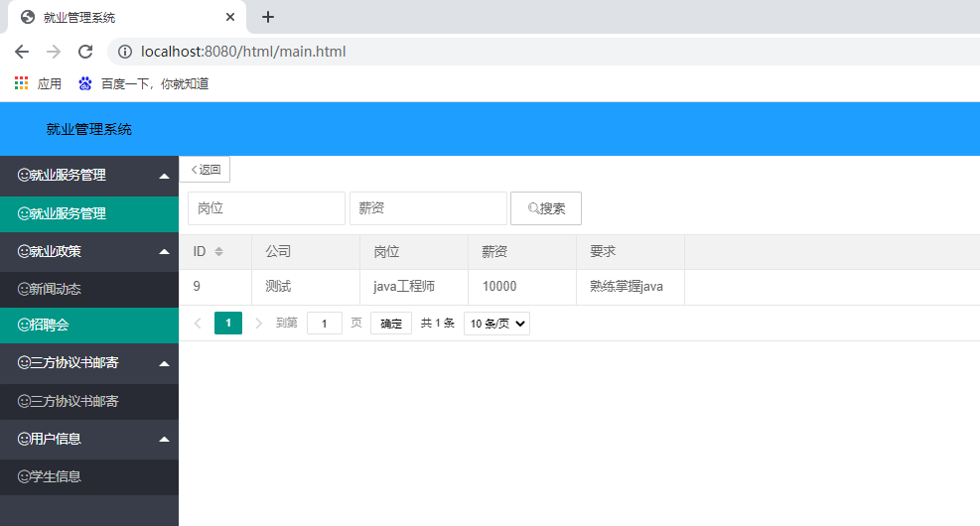Focus the 薪资 search input field
The width and height of the screenshot is (980, 526).
pyautogui.click(x=428, y=208)
